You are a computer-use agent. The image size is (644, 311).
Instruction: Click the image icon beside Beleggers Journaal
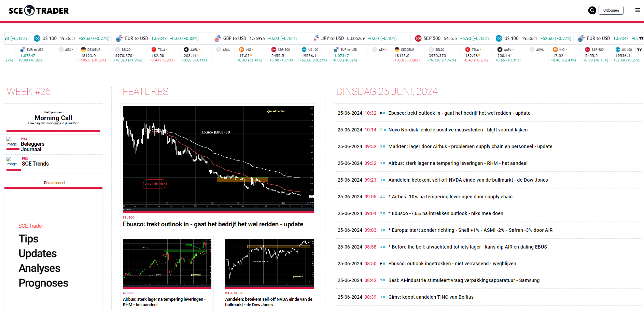12,142
